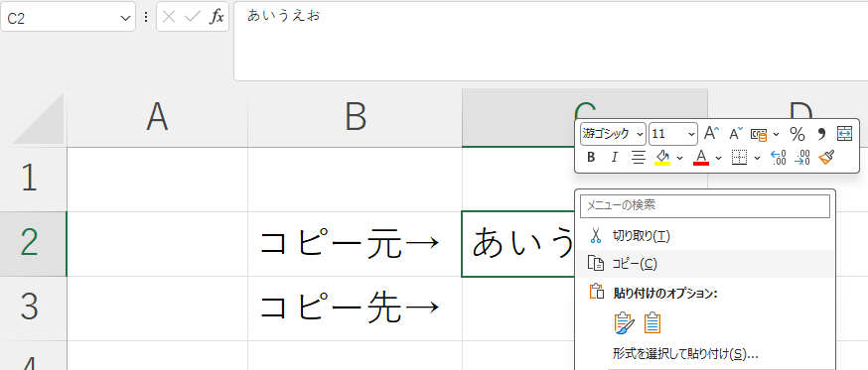Choose コピー(C) from context menu
Image resolution: width=868 pixels, height=370 pixels.
(x=705, y=264)
